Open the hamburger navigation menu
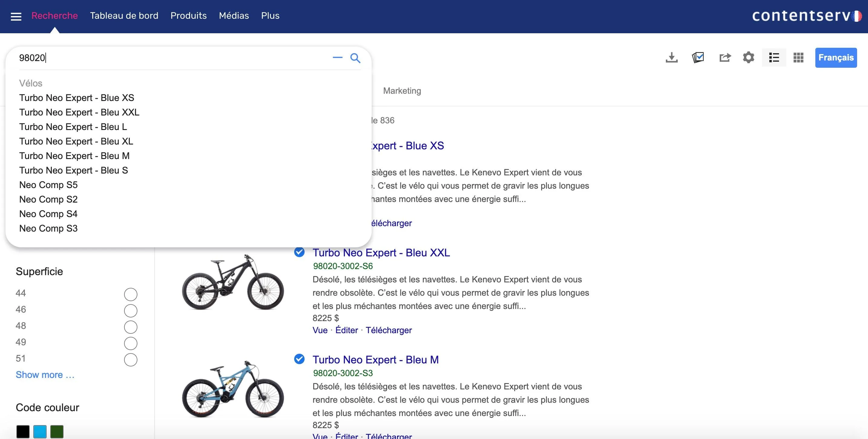Image resolution: width=868 pixels, height=439 pixels. 16,17
